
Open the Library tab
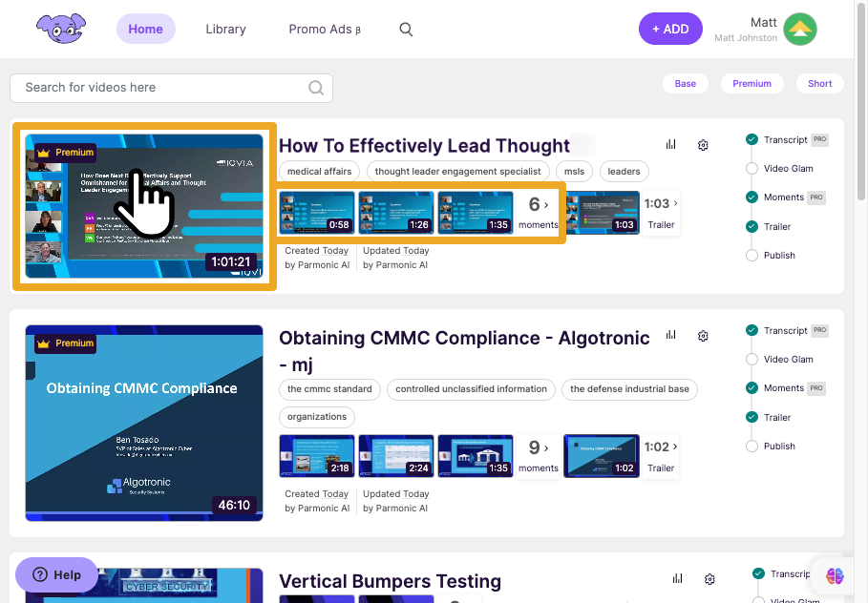225,30
